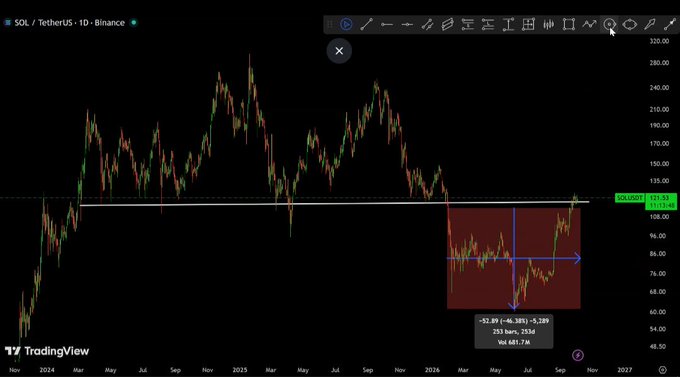
Task: Click the 2025 label on time axis
Action: (240, 370)
